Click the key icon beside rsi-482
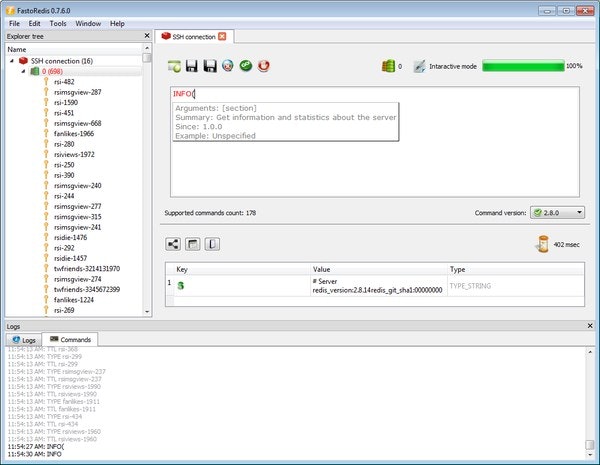Viewport: 600px width, 465px height. [46, 82]
